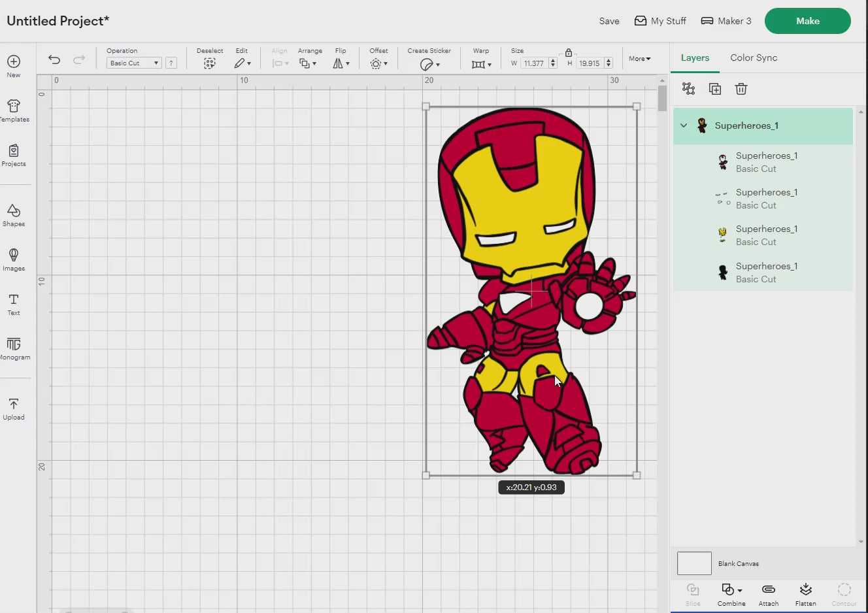
Task: Open the Shapes tool
Action: (x=14, y=215)
